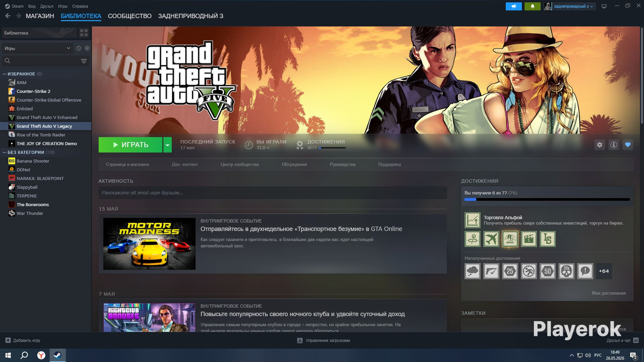Open Windows taskbar search
Image resolution: width=644 pixels, height=362 pixels.
pyautogui.click(x=24, y=355)
